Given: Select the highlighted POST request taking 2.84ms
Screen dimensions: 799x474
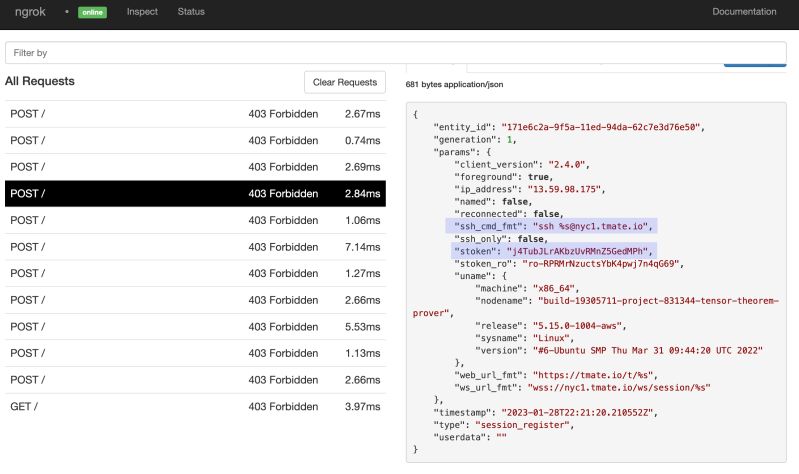Looking at the screenshot, I should pos(195,194).
